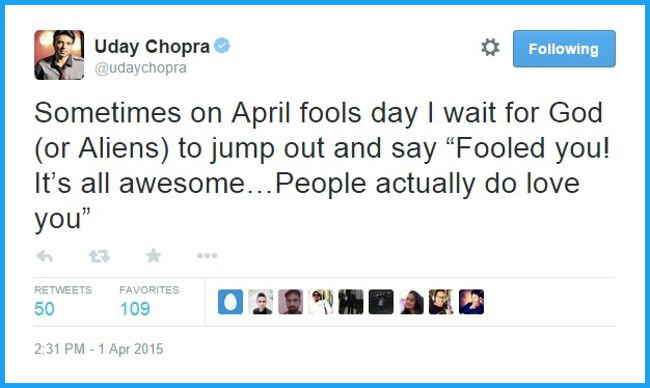The width and height of the screenshot is (650, 388).
Task: Click the RETWEETS label
Action: [63, 290]
